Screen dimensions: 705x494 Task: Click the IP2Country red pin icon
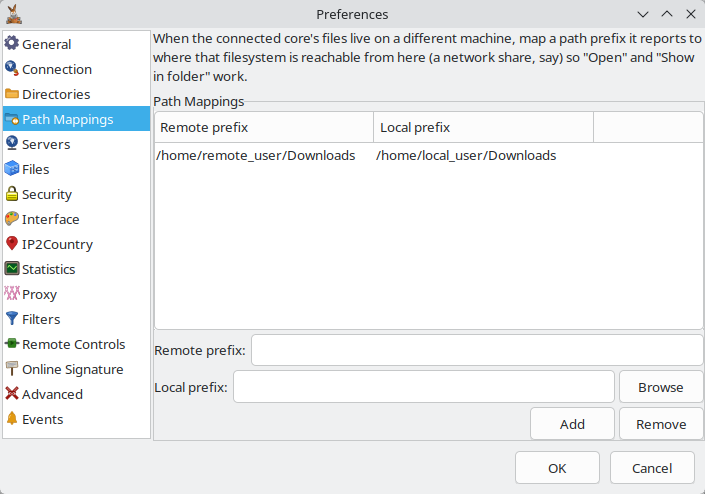pos(12,244)
